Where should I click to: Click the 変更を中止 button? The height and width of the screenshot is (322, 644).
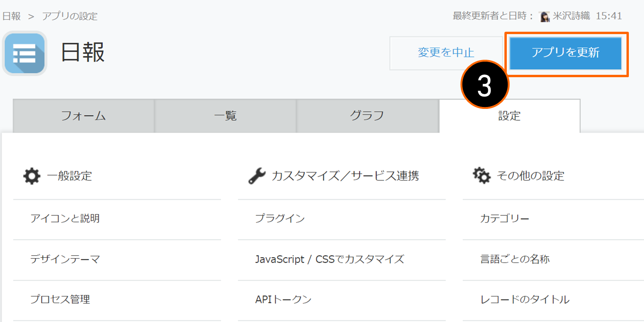coord(446,53)
